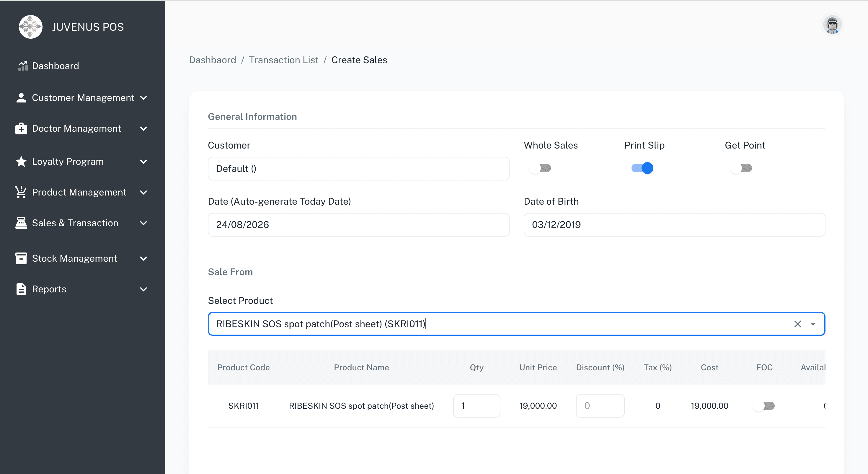This screenshot has width=868, height=474.
Task: Expand Loyalty Program chevron
Action: pyautogui.click(x=143, y=162)
